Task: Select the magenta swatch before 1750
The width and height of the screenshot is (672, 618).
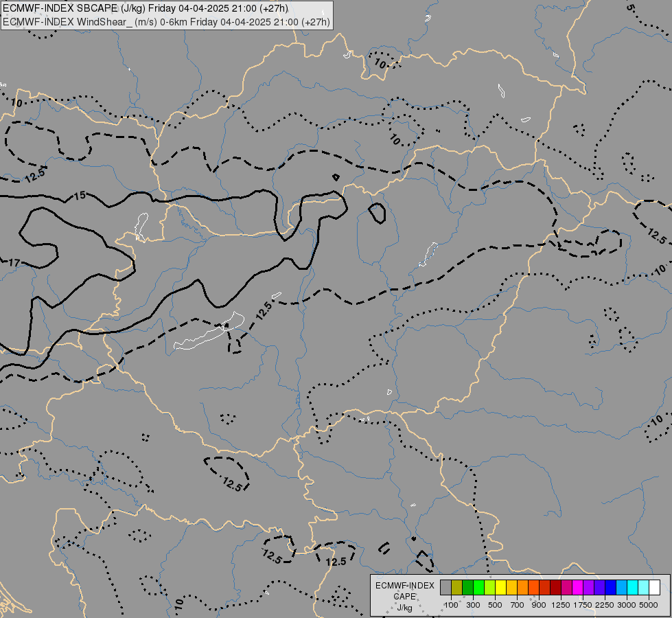Action: (578, 588)
